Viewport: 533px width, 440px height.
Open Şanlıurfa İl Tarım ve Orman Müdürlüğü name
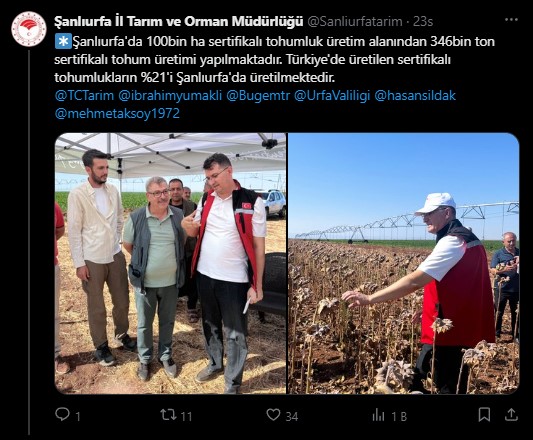coord(178,21)
